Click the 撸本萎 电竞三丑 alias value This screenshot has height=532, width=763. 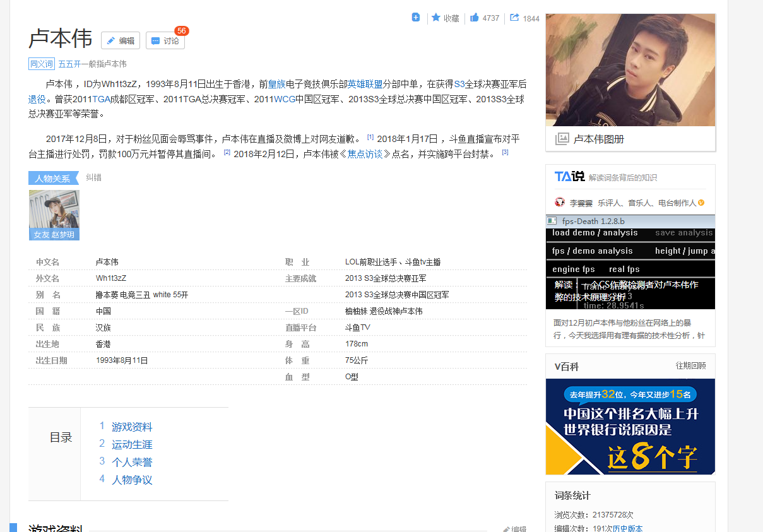tap(142, 295)
